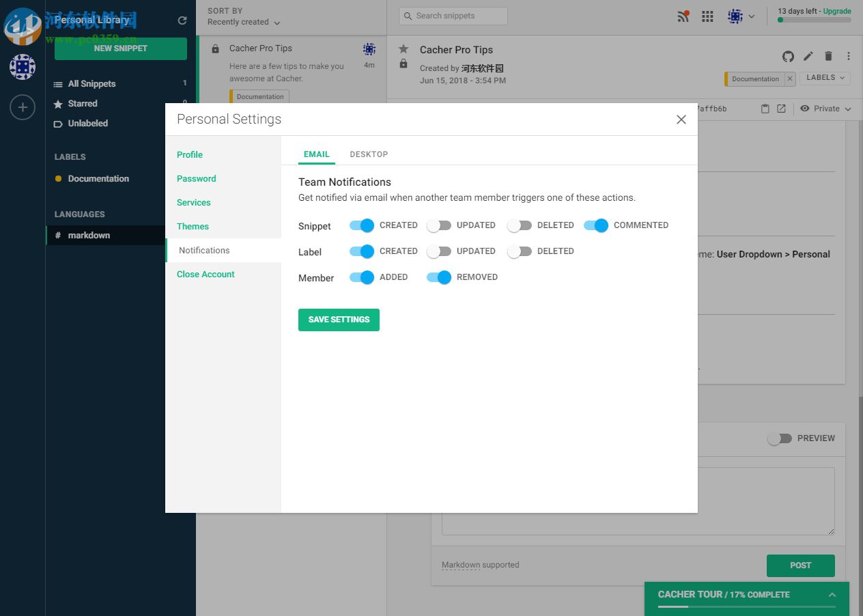The height and width of the screenshot is (616, 863).
Task: Click the All Snippets list icon
Action: point(58,84)
